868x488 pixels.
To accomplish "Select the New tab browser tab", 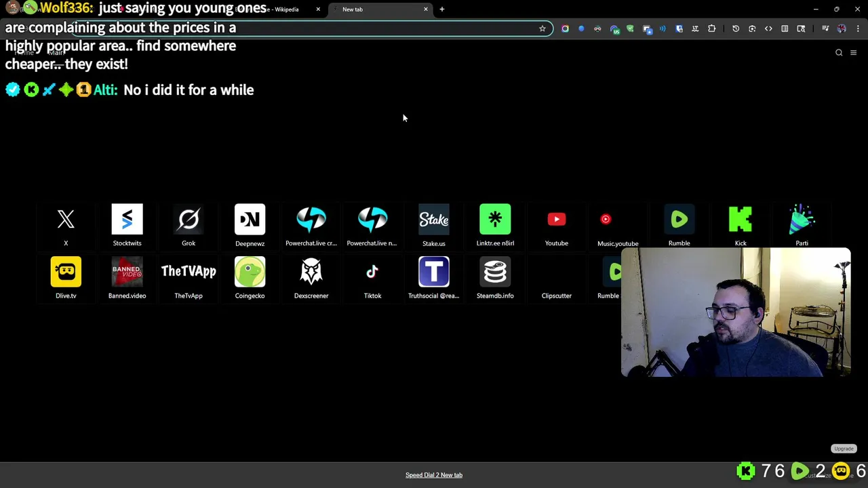I will coord(380,9).
